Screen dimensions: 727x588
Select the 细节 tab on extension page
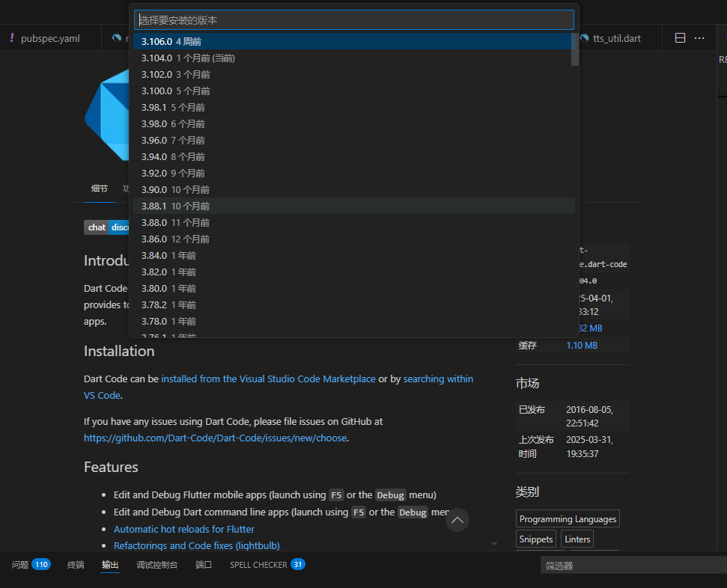pyautogui.click(x=99, y=189)
